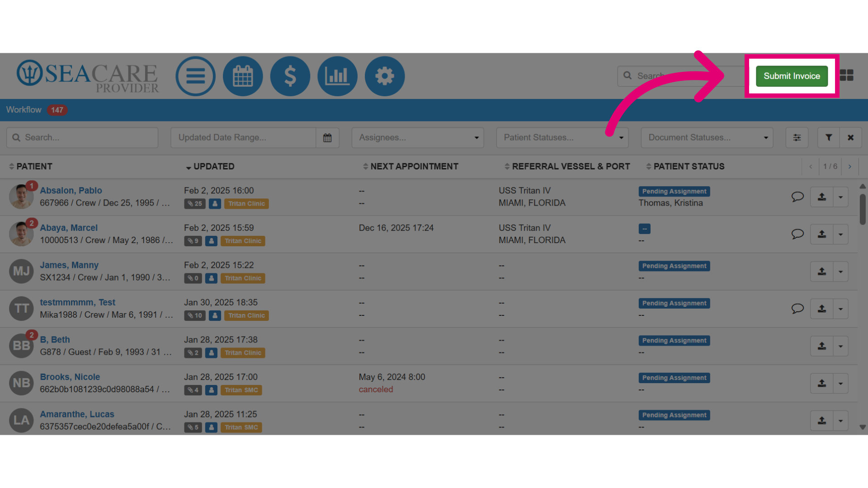Click the list scroll-up arrow
Screen dimensions: 868x488
pos(863,186)
